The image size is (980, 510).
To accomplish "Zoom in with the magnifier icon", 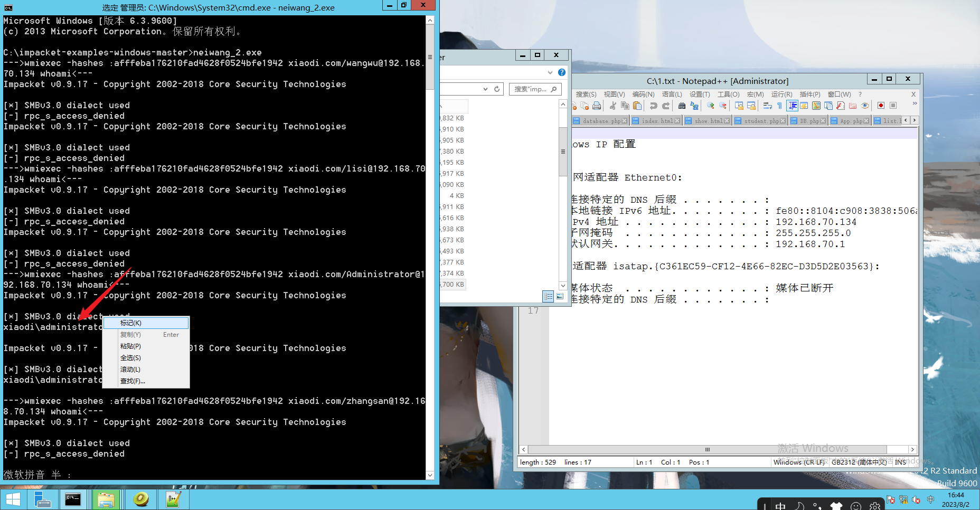I will (710, 105).
